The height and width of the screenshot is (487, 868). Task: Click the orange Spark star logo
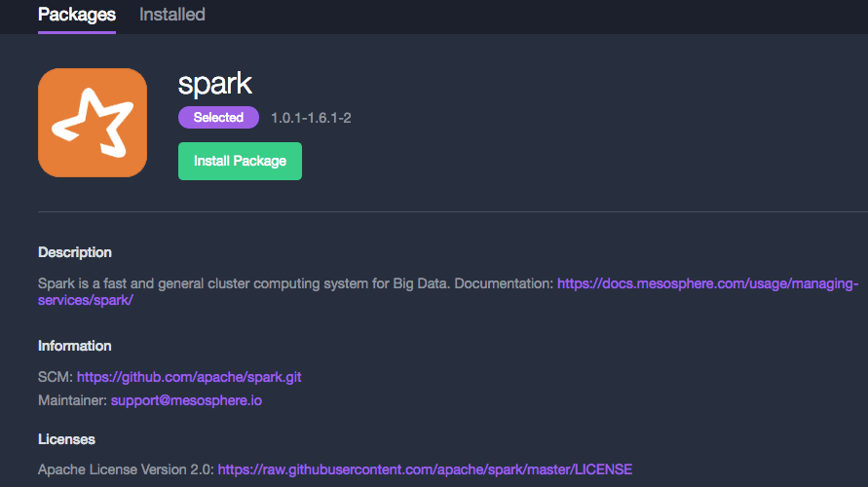click(x=93, y=123)
